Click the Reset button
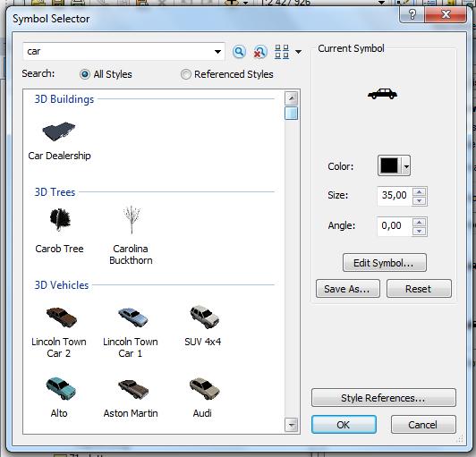 point(419,289)
